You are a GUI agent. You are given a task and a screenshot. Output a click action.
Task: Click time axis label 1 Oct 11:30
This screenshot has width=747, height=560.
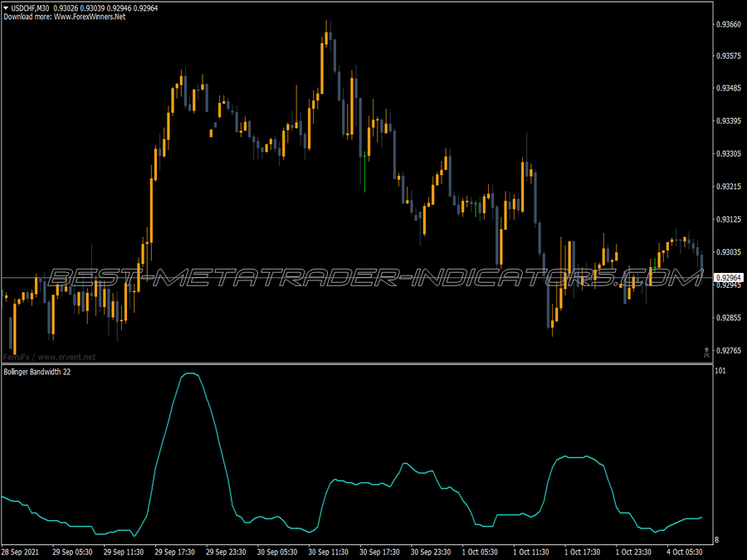tap(531, 552)
